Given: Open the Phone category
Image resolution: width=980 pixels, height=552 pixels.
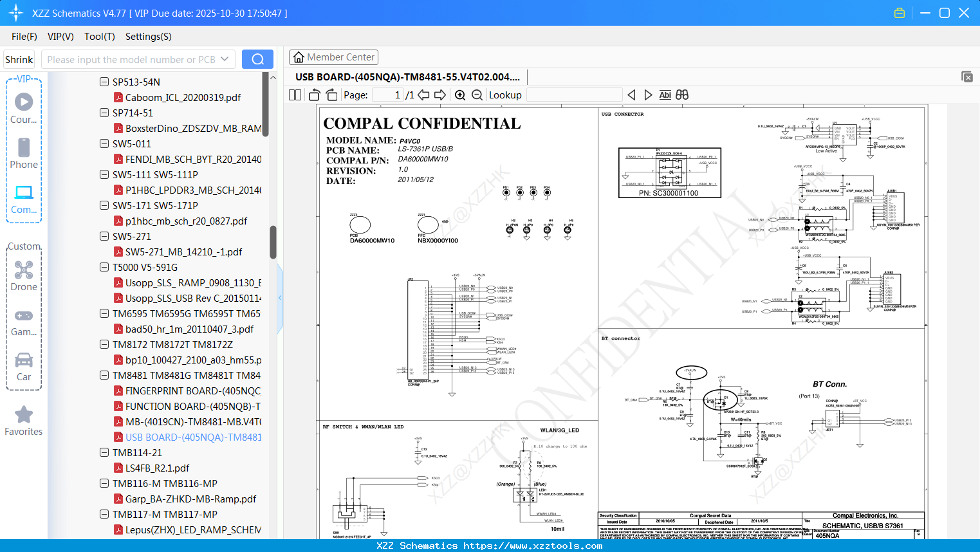Looking at the screenshot, I should coord(24,154).
